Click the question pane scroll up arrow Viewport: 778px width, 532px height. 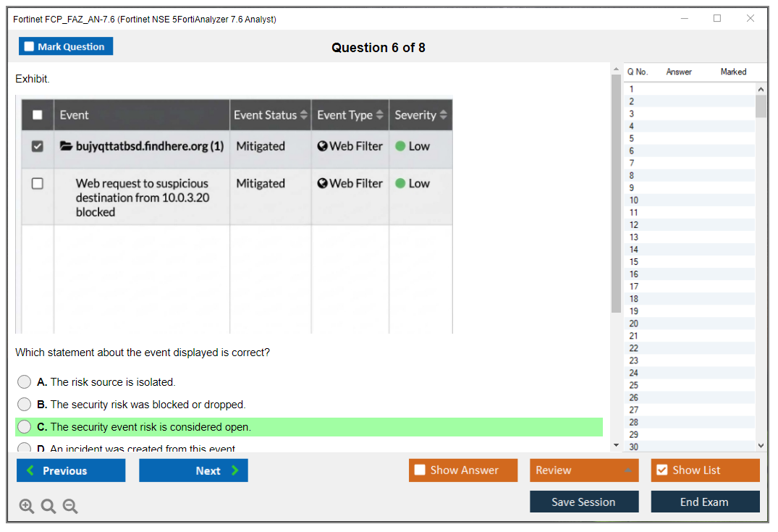(616, 69)
